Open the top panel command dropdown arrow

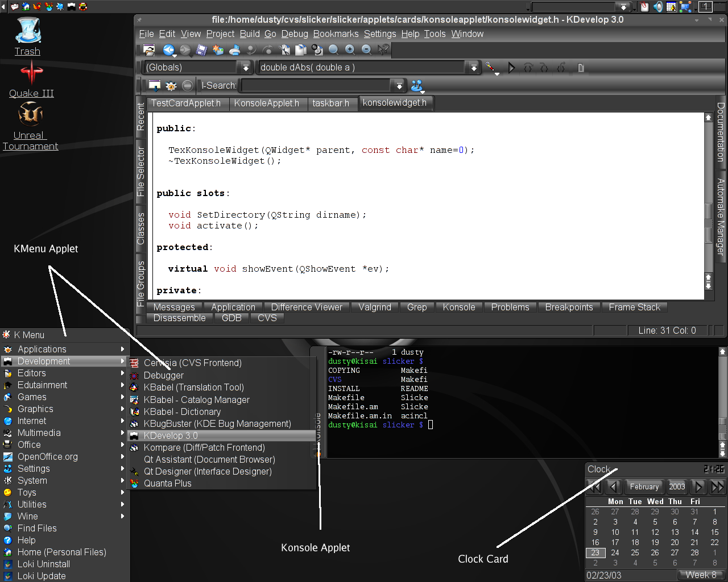624,7
